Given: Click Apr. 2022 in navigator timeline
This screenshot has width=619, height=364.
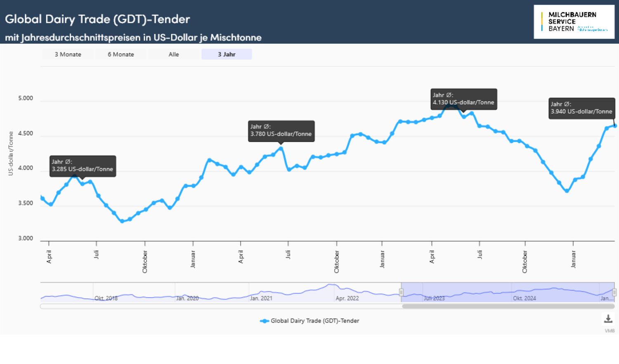Looking at the screenshot, I should [347, 298].
